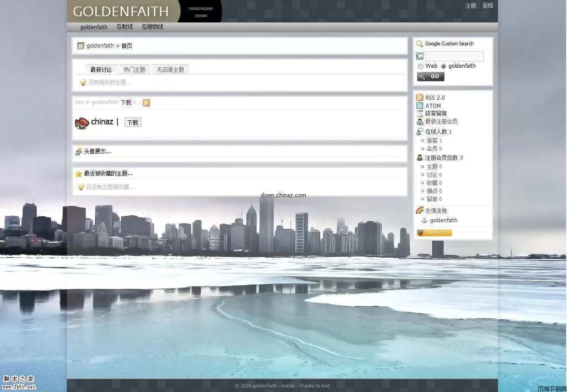567x392 pixels.
Task: Click the 下载 button next to chinaz
Action: click(x=132, y=122)
